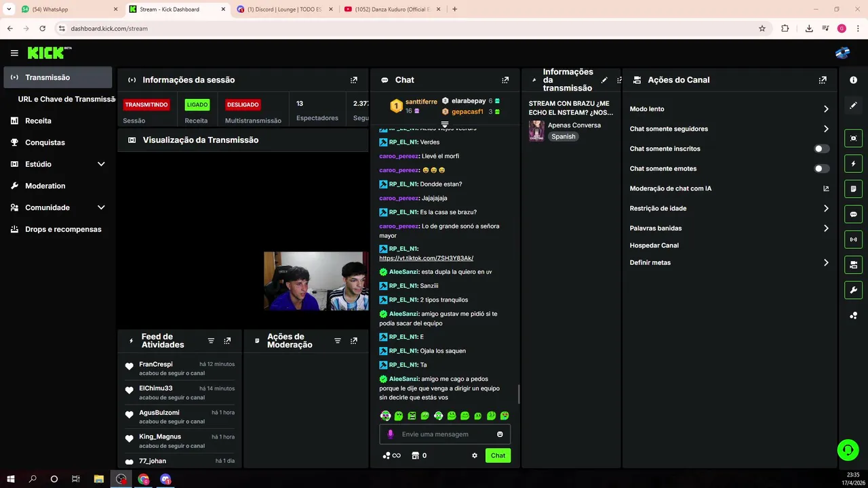The height and width of the screenshot is (488, 868).
Task: Click the message input field
Action: [x=445, y=434]
